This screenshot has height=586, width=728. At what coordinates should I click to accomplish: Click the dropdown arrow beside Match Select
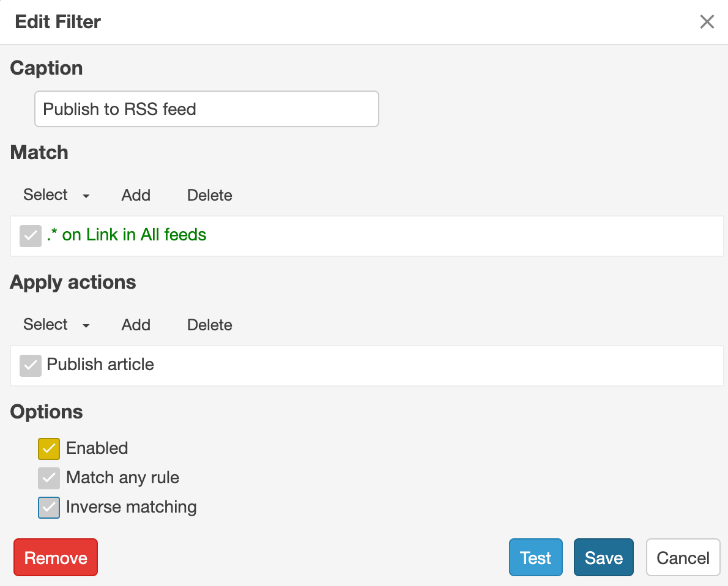click(x=86, y=196)
